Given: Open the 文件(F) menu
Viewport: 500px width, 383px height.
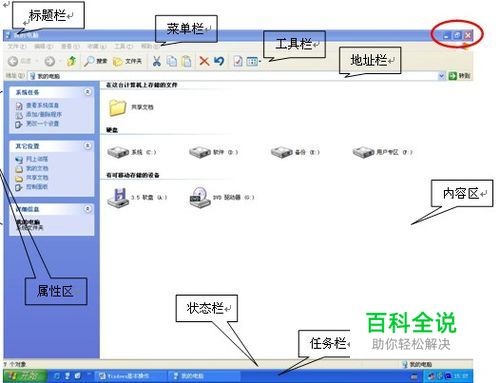Looking at the screenshot, I should click(x=17, y=46).
